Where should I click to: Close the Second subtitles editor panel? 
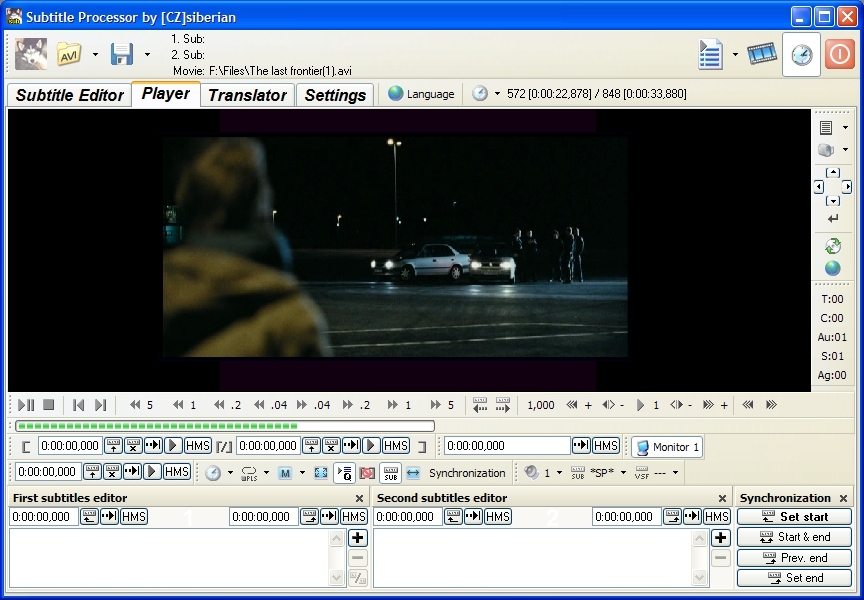tap(722, 499)
